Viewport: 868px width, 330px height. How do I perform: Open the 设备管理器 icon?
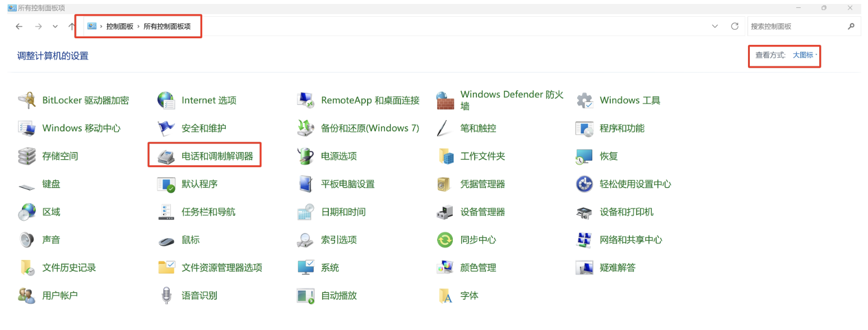[445, 212]
